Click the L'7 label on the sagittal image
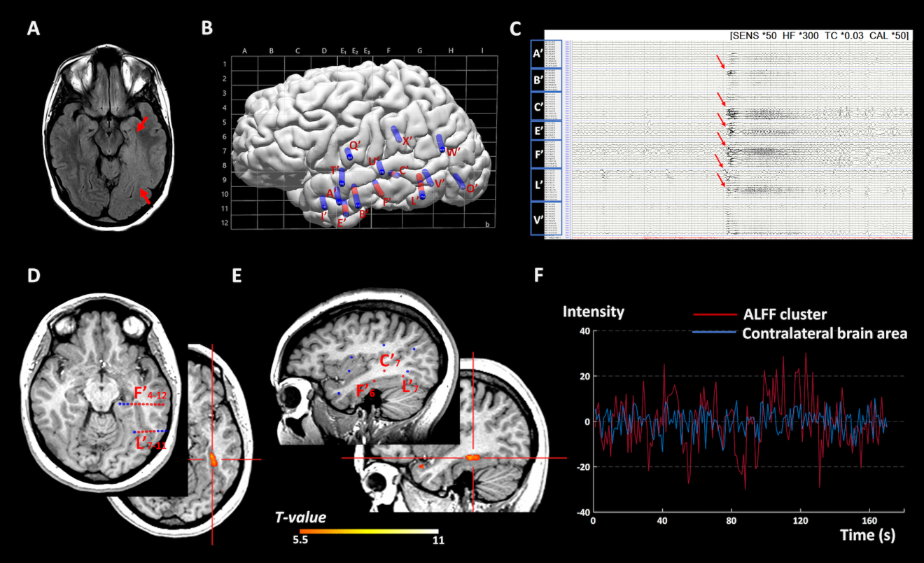The height and width of the screenshot is (563, 924). (x=411, y=385)
